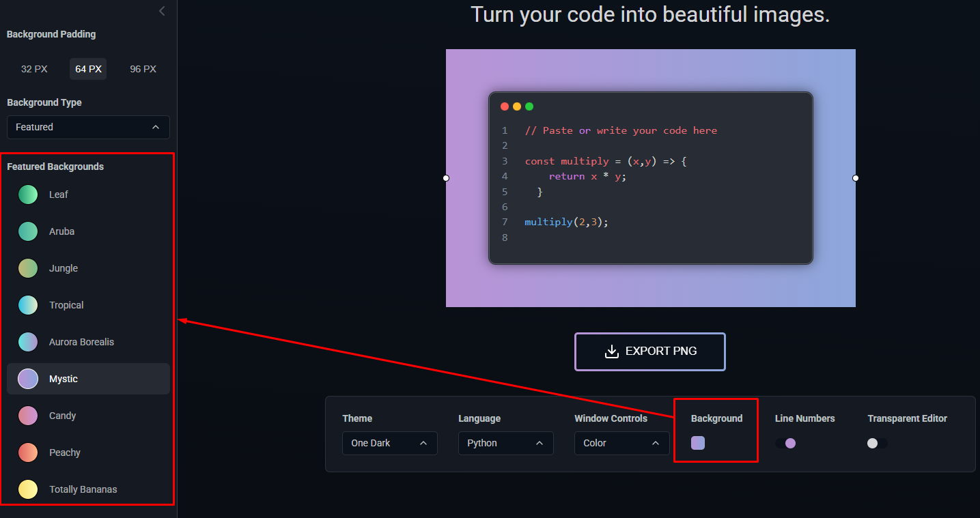Click the 'Featured Backgrounds' heading
This screenshot has width=980, height=518.
[55, 167]
